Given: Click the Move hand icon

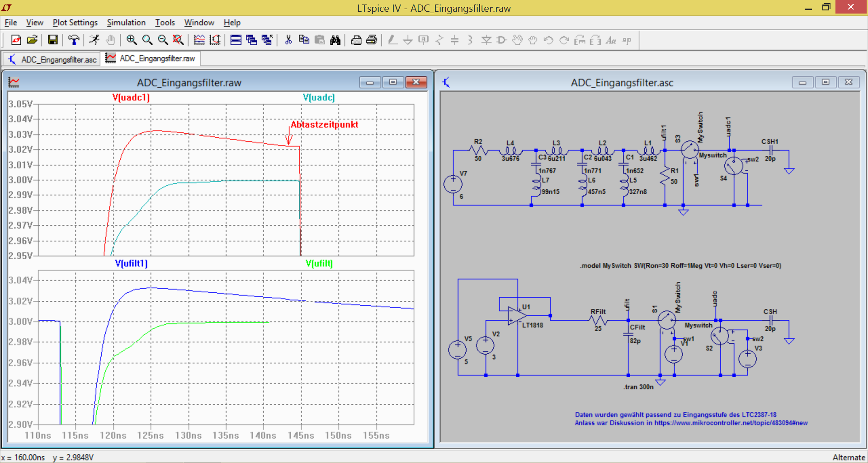Looking at the screenshot, I should 518,40.
